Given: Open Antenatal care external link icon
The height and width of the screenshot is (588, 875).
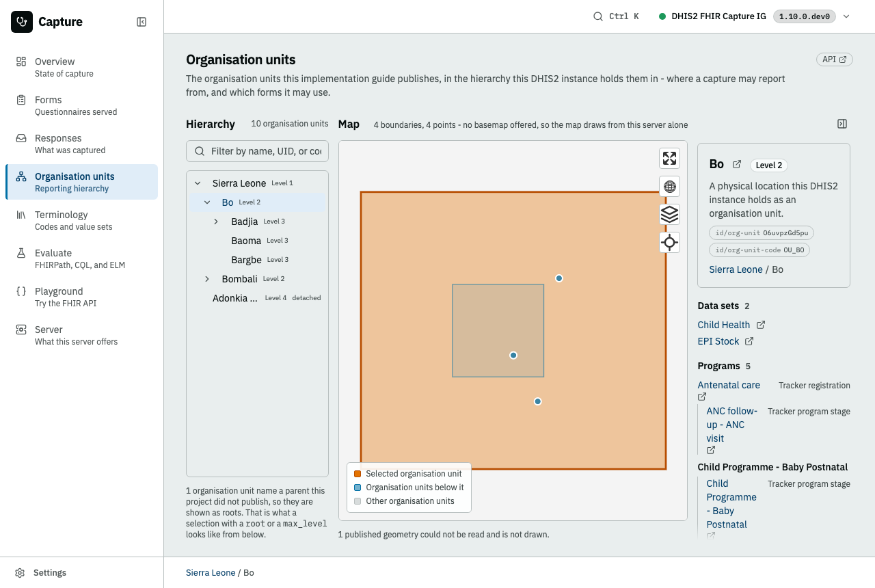Looking at the screenshot, I should pos(702,397).
